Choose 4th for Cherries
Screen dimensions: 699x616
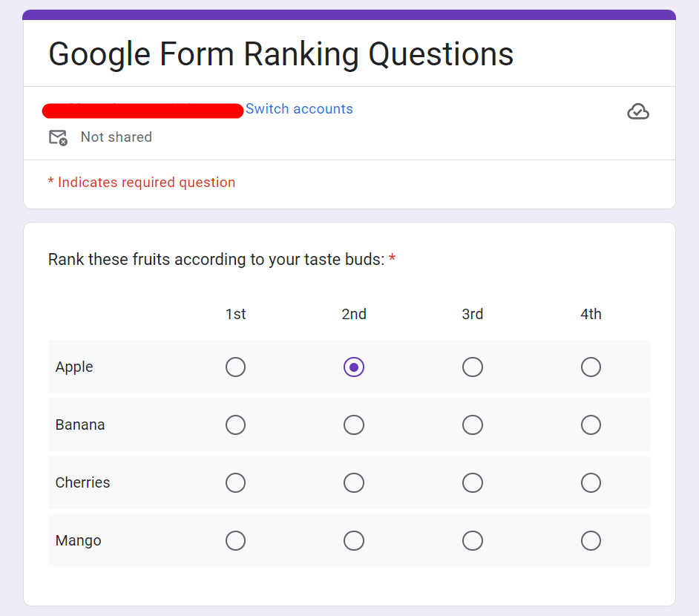click(591, 482)
